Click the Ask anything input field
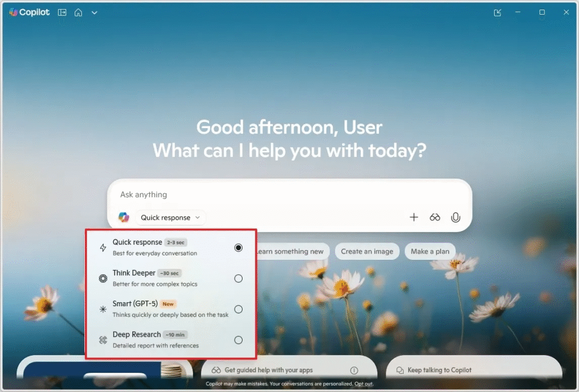Viewport: 579px width, 392px height. tap(283, 194)
